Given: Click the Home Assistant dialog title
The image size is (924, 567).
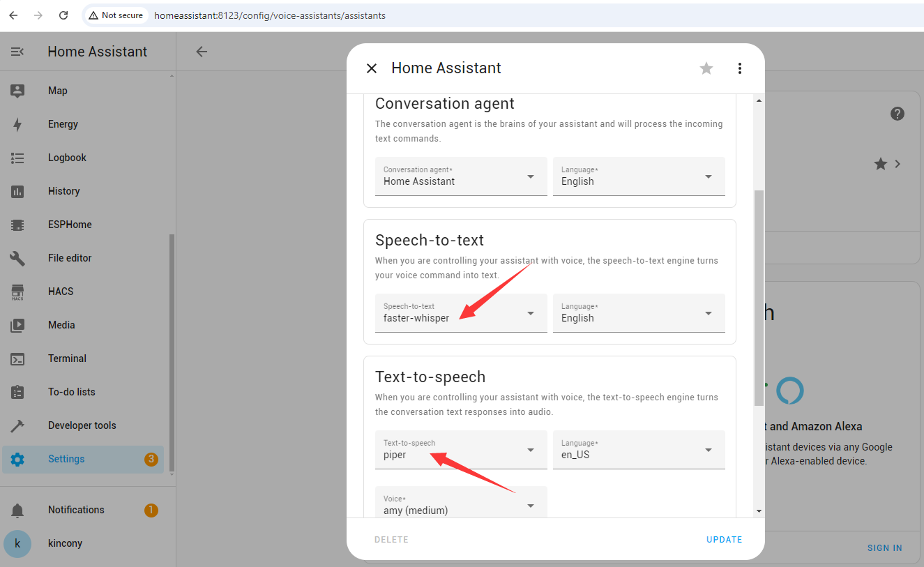Looking at the screenshot, I should click(446, 68).
